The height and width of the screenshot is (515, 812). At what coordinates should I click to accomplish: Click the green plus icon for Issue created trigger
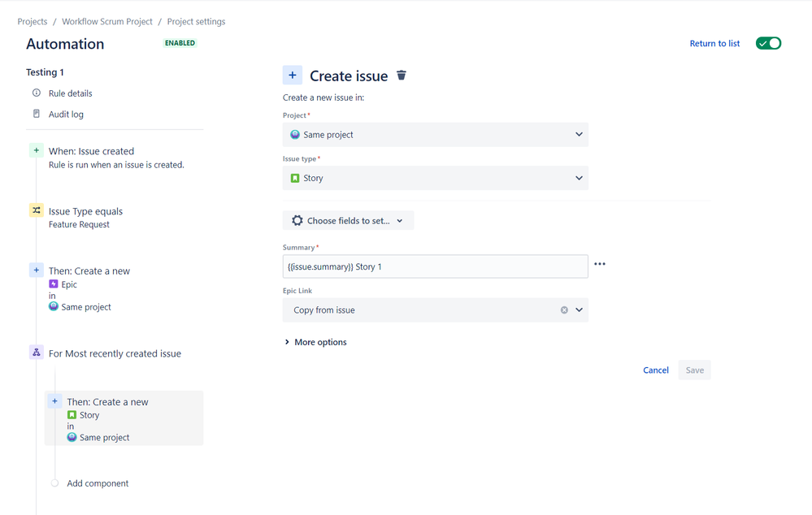click(x=37, y=150)
